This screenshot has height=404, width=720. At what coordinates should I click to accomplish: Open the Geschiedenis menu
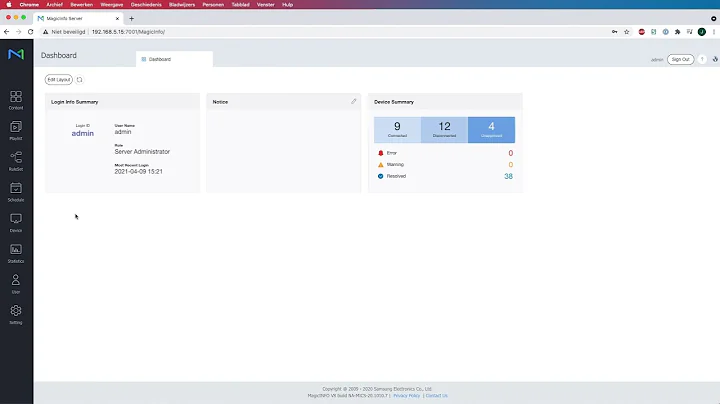point(146,5)
